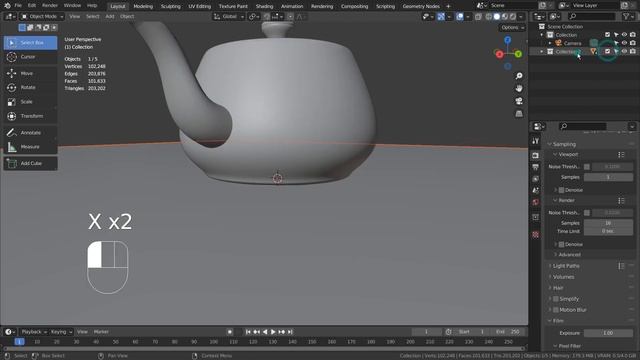Open the viewport Add menu
The image size is (640, 360).
coord(110,17)
